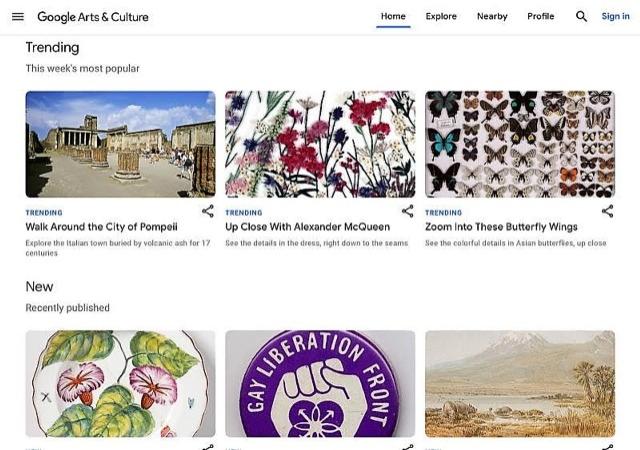The height and width of the screenshot is (450, 640).
Task: Open the Gay Liberation Front badge image
Action: pos(320,384)
